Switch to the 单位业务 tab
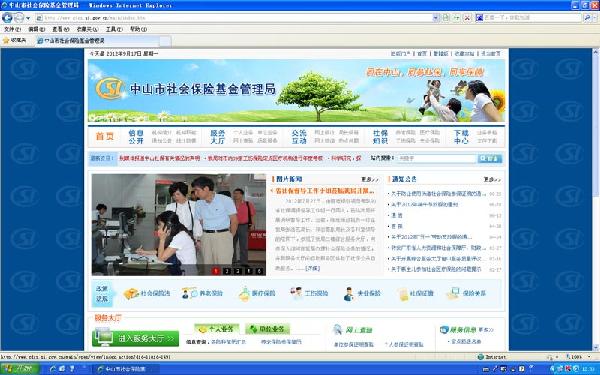 click(x=267, y=329)
